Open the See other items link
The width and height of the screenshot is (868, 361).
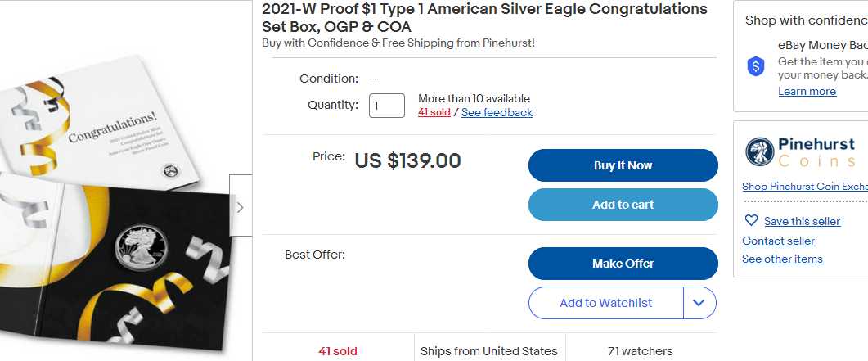tap(782, 259)
